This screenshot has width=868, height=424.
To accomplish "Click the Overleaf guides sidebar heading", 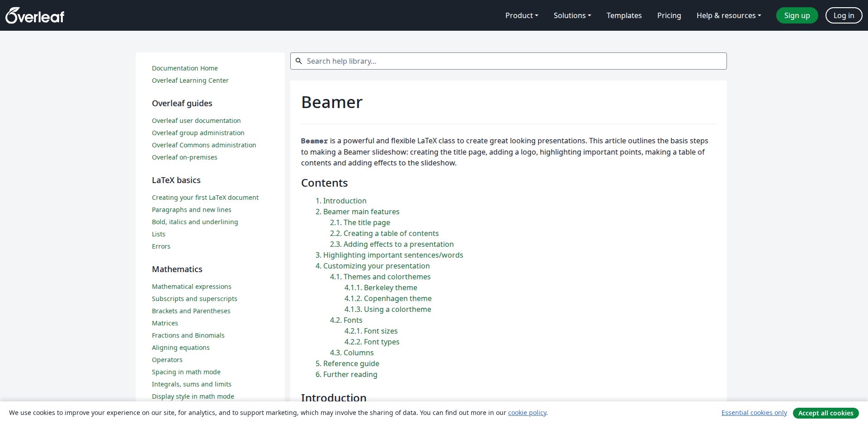I will point(182,104).
